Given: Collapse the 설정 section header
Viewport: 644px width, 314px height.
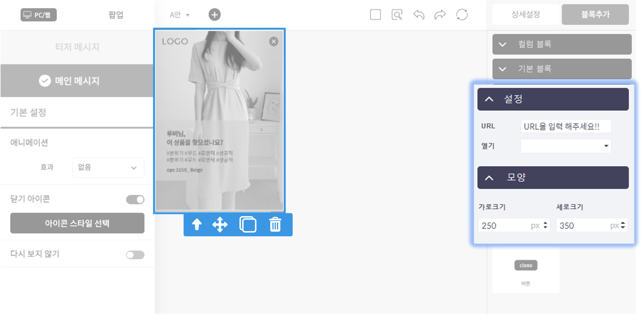Looking at the screenshot, I should pyautogui.click(x=553, y=99).
